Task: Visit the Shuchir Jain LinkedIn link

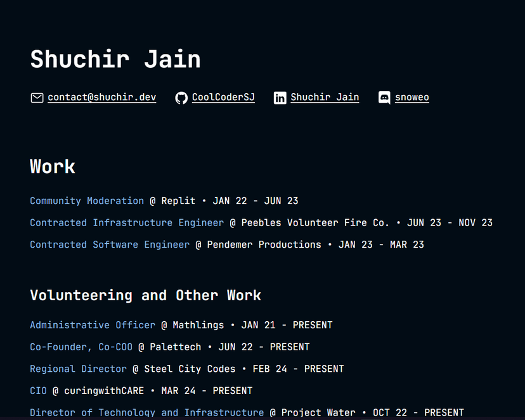Action: (325, 98)
